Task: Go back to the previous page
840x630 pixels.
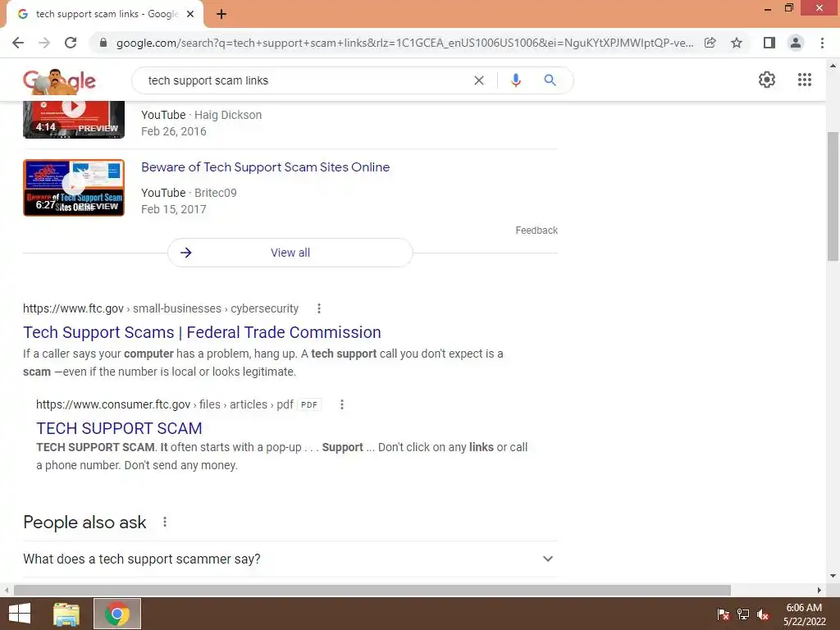Action: pyautogui.click(x=18, y=43)
